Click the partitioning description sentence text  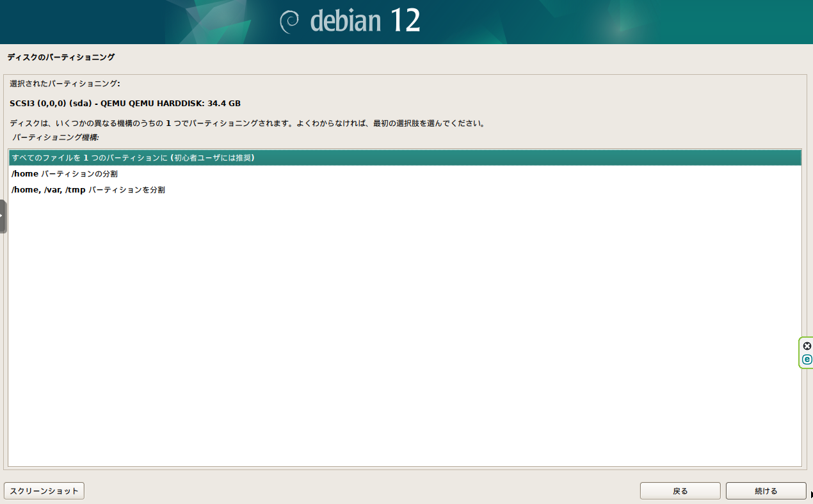pos(247,123)
